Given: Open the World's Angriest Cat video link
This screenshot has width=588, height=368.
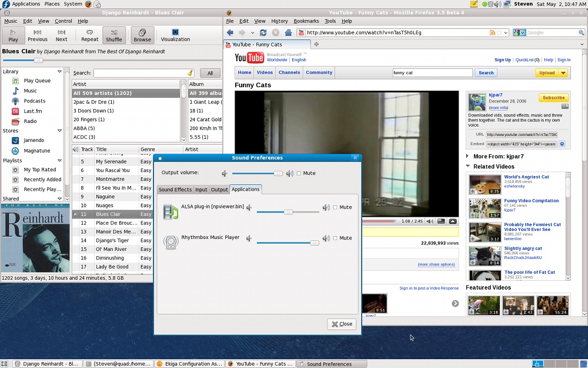Looking at the screenshot, I should click(526, 177).
